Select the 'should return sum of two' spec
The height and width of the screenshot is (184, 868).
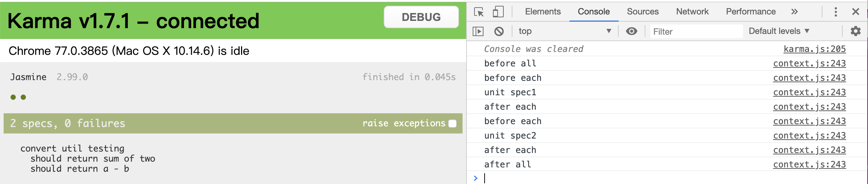pyautogui.click(x=93, y=159)
